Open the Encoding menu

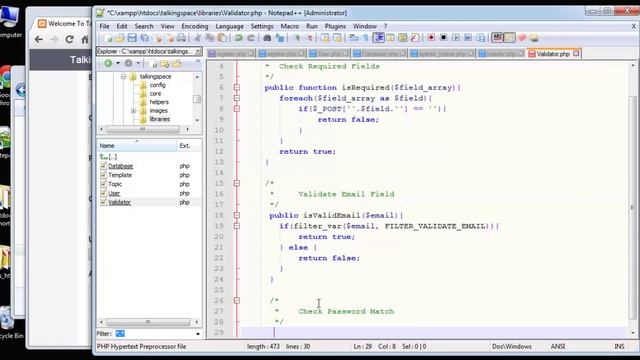(195, 26)
